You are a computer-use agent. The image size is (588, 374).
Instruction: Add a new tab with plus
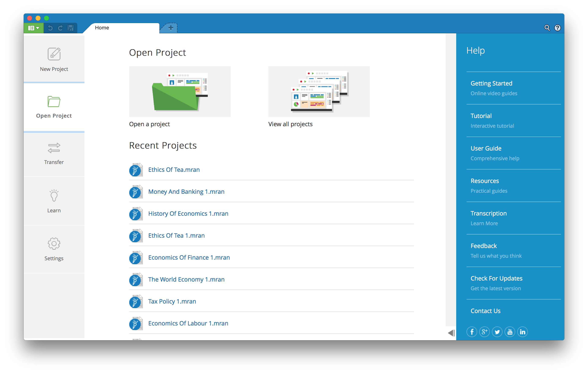(x=171, y=28)
